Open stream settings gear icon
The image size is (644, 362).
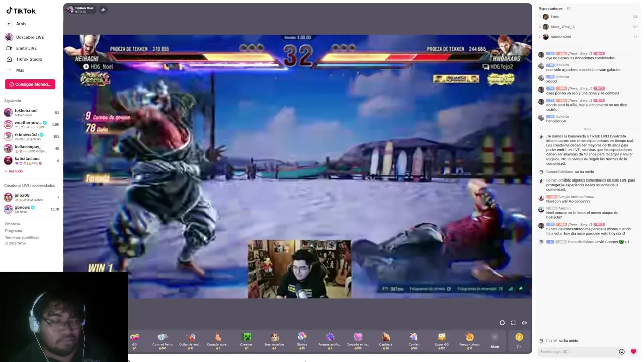pos(502,323)
